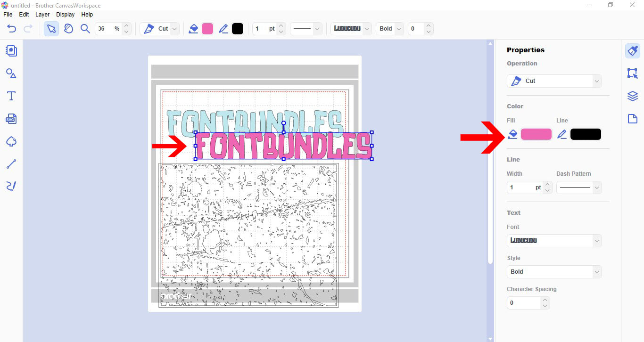Open the Layers panel on the right sidebar
Screen dimensions: 644x342
[632, 96]
